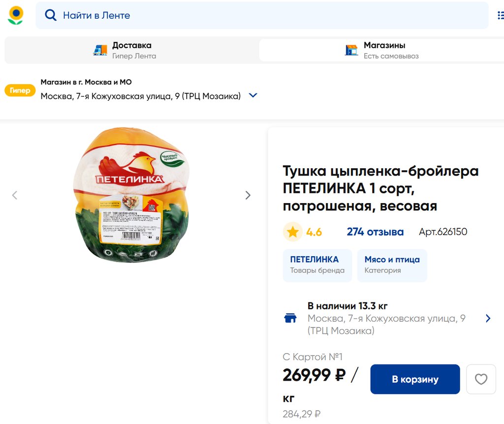Open the catalog grid menu icon
504x424 pixels.
click(x=500, y=15)
